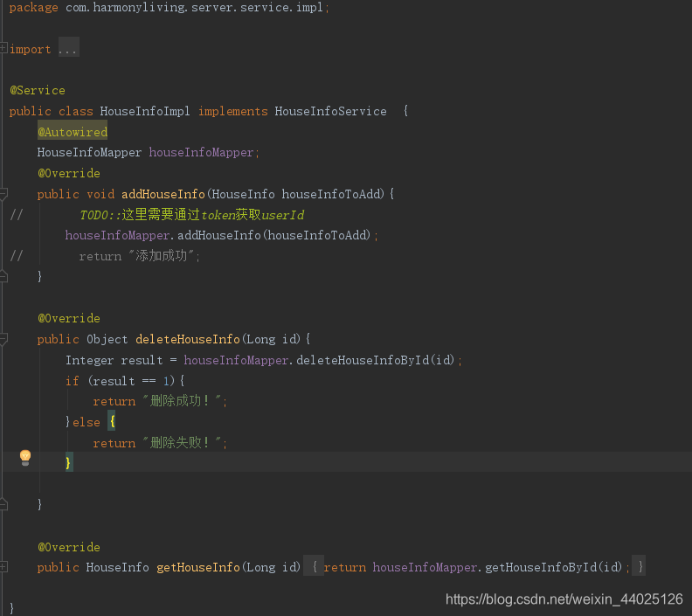Click the @Override above deleteHouseInfo
The image size is (692, 616).
(69, 318)
